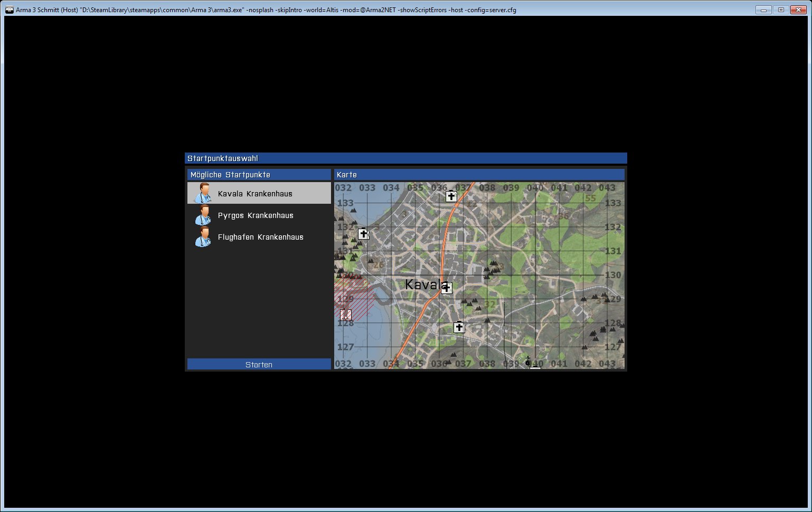Close the Arma 3 window

[798, 10]
